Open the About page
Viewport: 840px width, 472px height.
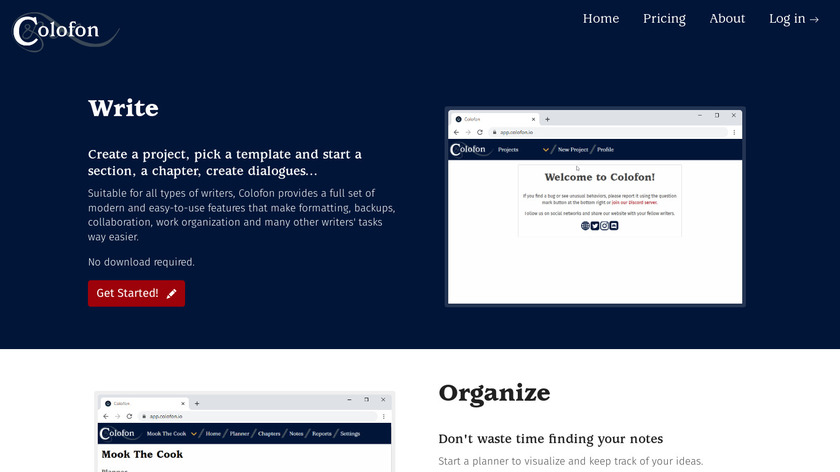pyautogui.click(x=727, y=19)
